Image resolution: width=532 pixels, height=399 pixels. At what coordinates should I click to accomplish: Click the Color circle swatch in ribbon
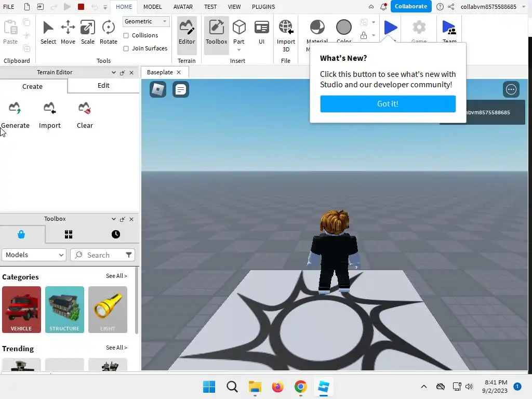point(344,27)
